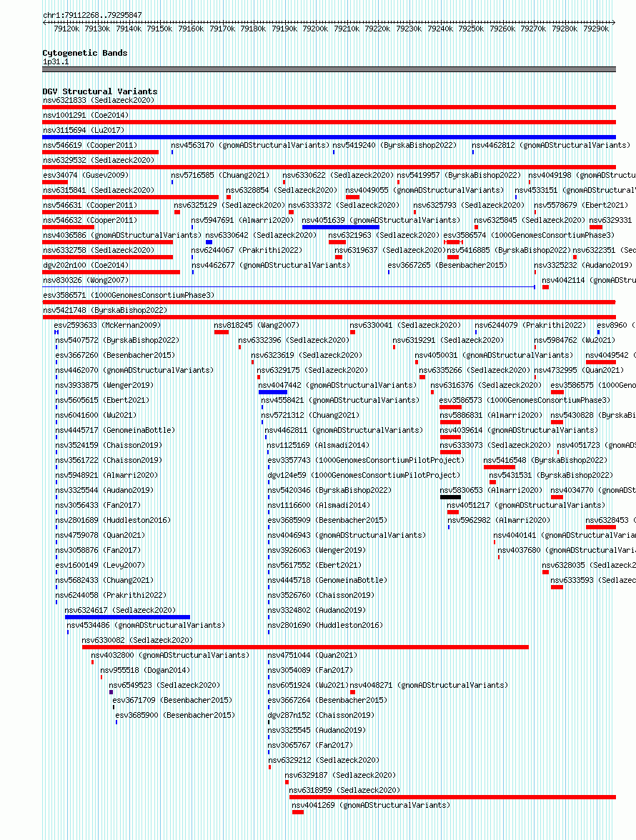This screenshot has width=636, height=840.
Task: Click nsv6324617 (Sedlazeck2020) label
Action: click(x=120, y=610)
